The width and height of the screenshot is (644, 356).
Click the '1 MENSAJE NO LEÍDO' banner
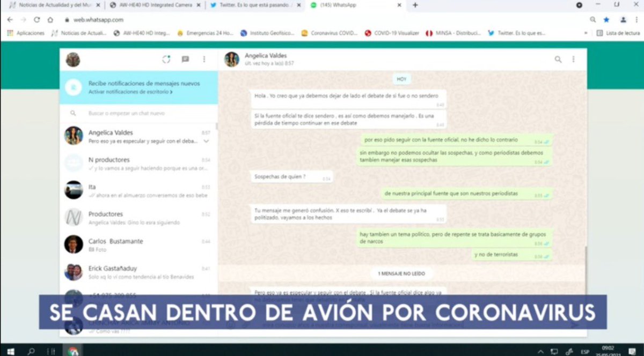pos(401,273)
